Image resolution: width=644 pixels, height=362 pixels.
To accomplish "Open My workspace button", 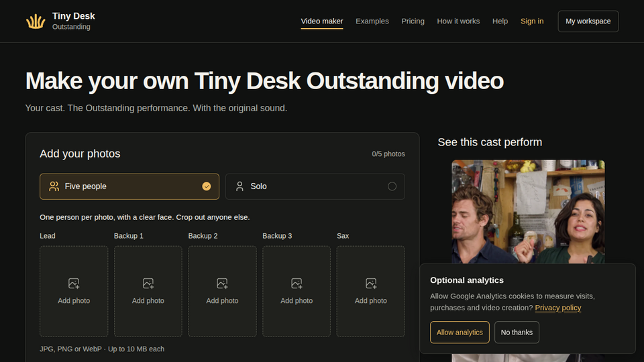I will pyautogui.click(x=588, y=21).
